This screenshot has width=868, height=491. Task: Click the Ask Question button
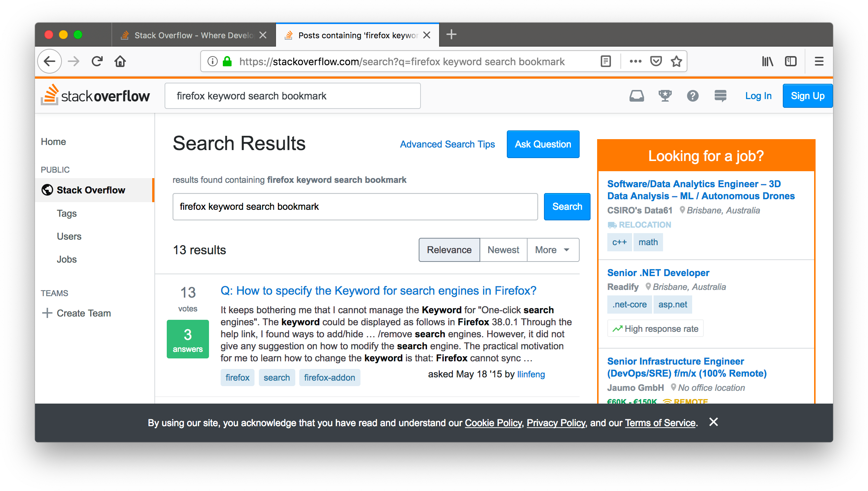(543, 144)
